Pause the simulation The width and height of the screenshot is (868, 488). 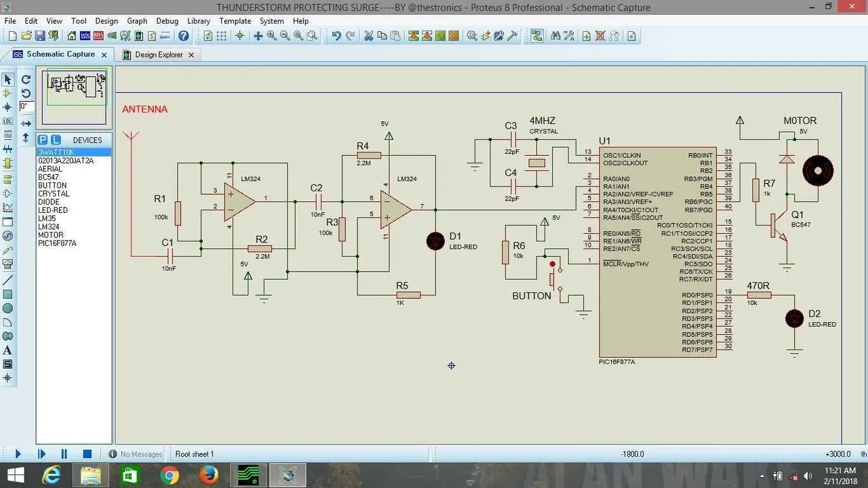[x=64, y=454]
